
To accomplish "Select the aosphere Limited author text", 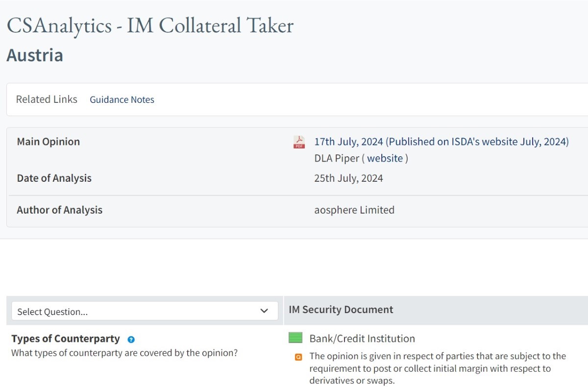I will (354, 210).
